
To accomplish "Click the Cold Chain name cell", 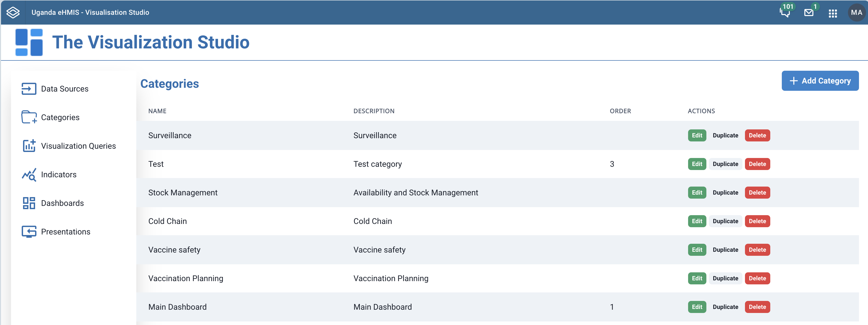I will 167,221.
